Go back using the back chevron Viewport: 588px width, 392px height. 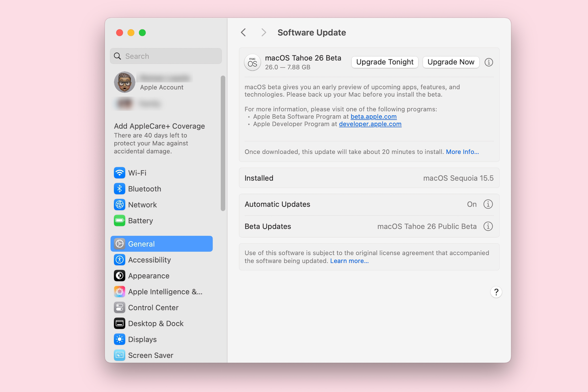pyautogui.click(x=243, y=33)
